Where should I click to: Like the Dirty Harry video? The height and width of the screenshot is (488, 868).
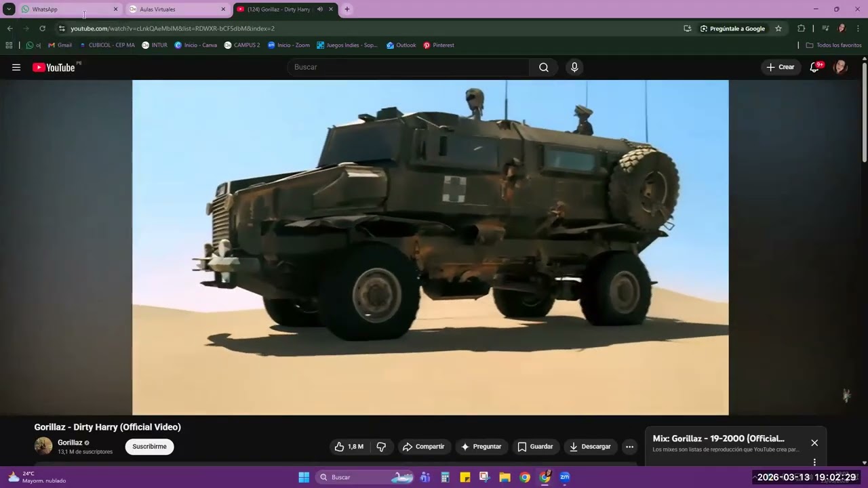click(x=349, y=447)
